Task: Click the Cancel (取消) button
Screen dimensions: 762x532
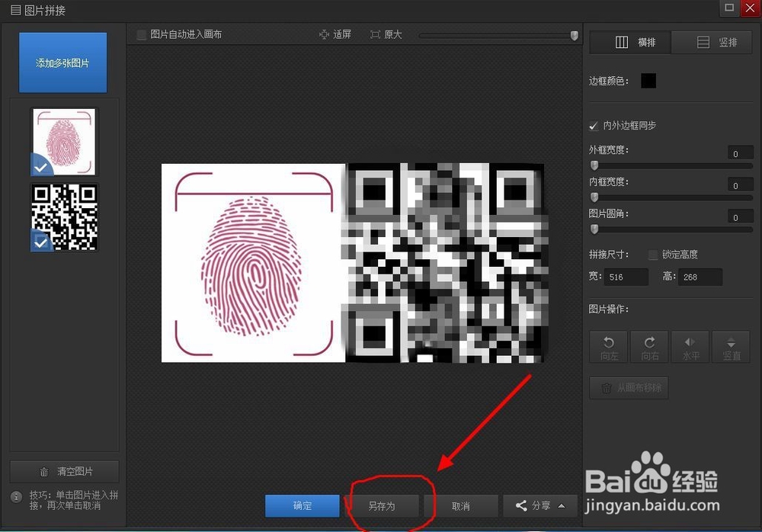Action: [x=461, y=506]
